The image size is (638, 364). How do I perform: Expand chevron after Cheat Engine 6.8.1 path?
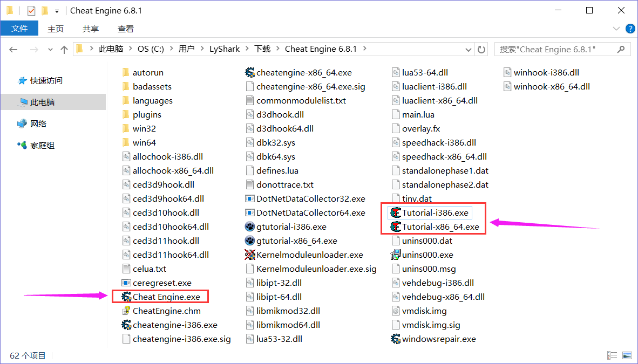click(x=364, y=49)
